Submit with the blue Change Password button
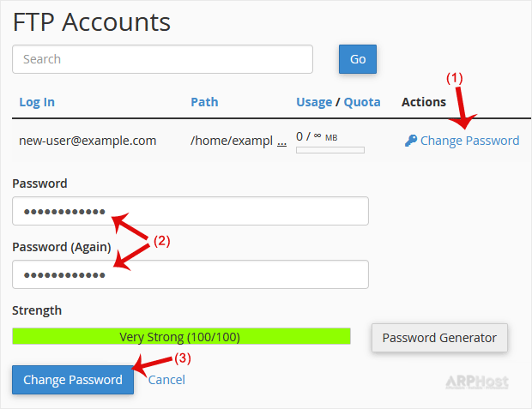The width and height of the screenshot is (532, 409). click(x=73, y=380)
